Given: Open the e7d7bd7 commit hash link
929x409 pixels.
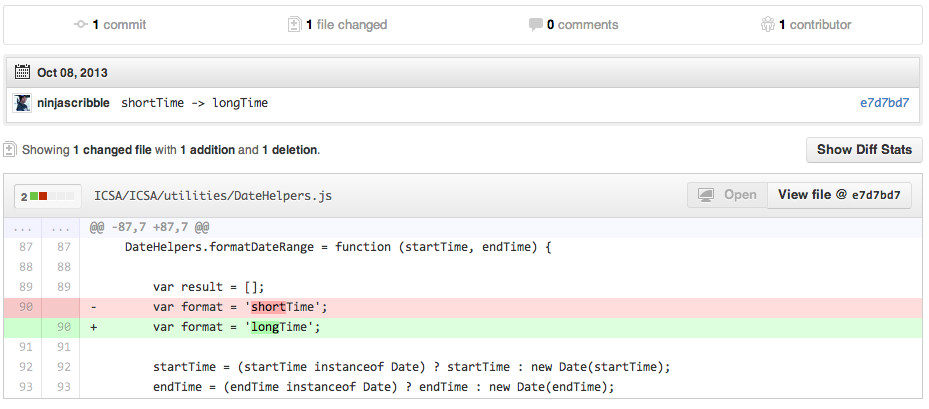Looking at the screenshot, I should (884, 103).
